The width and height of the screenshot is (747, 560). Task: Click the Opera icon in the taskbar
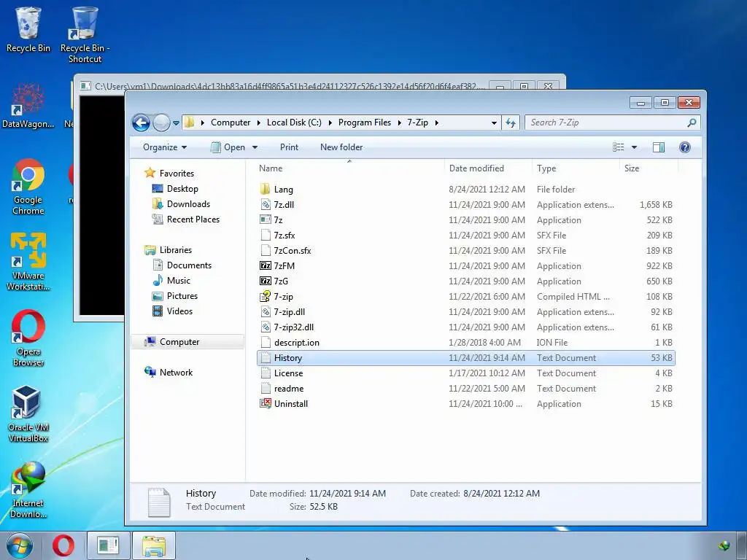(x=63, y=545)
